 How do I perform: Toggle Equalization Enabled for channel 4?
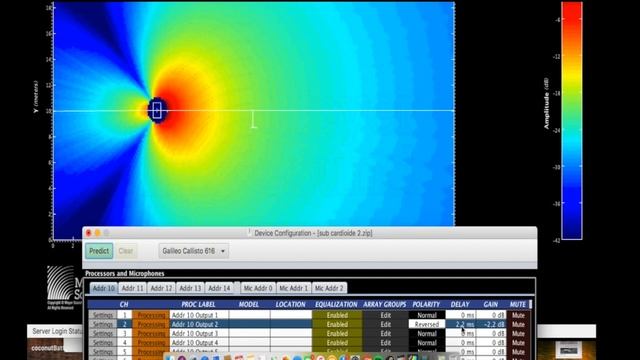pos(337,343)
